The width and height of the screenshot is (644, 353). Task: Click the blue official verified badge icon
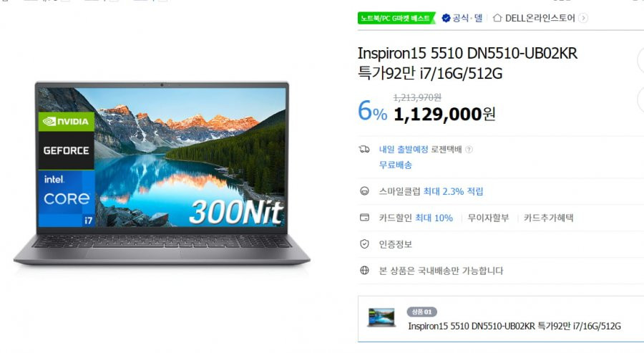pos(446,18)
